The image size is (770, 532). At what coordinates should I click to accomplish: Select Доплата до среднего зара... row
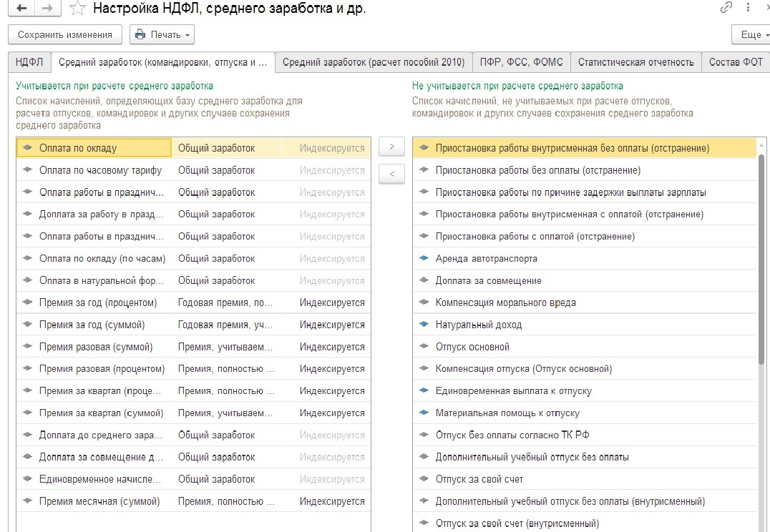(193, 435)
